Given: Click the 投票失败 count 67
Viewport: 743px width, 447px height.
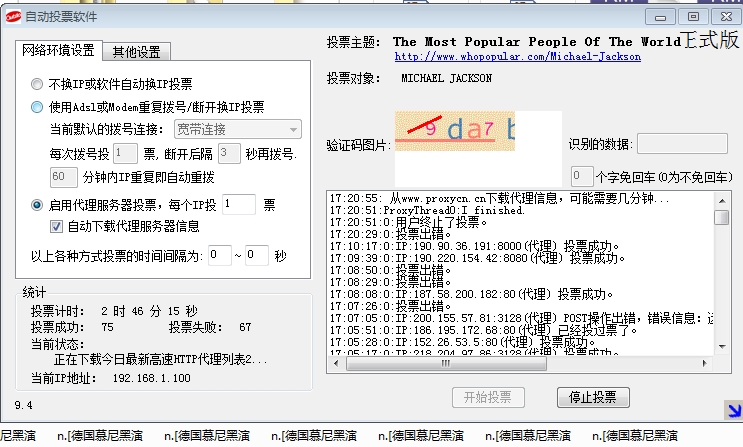Looking at the screenshot, I should (x=245, y=327).
